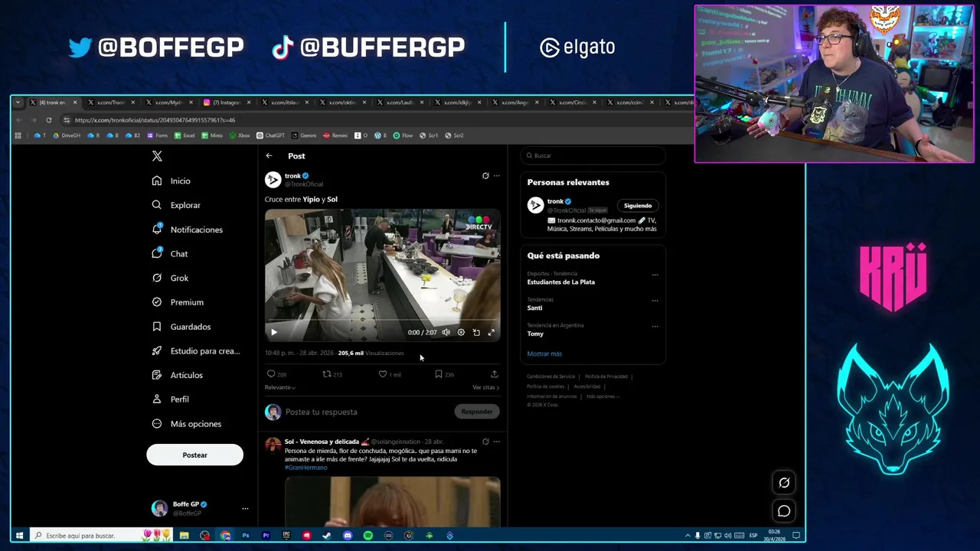Open the Excel bookmark
980x551 pixels.
tap(185, 135)
